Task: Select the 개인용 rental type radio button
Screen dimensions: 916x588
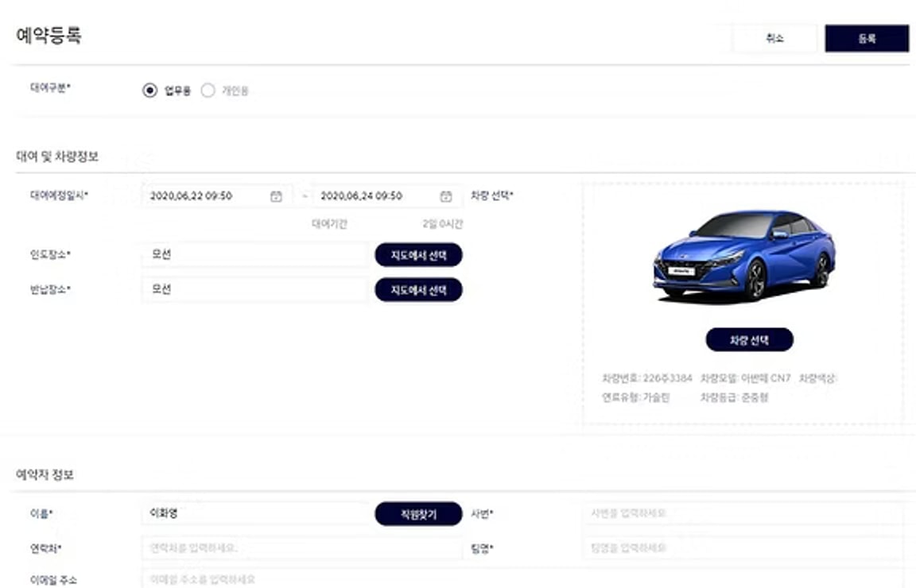Action: pyautogui.click(x=208, y=91)
